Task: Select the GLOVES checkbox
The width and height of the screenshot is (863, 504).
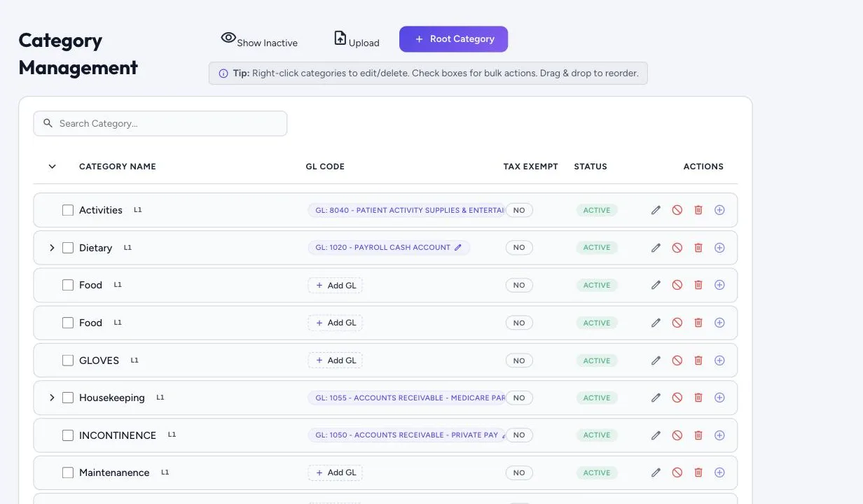Action: click(x=68, y=360)
